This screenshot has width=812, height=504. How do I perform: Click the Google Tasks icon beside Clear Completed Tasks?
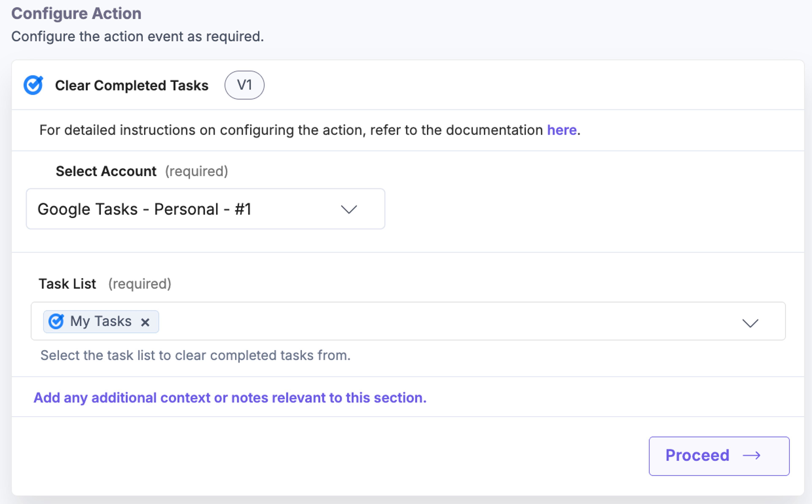(x=33, y=85)
